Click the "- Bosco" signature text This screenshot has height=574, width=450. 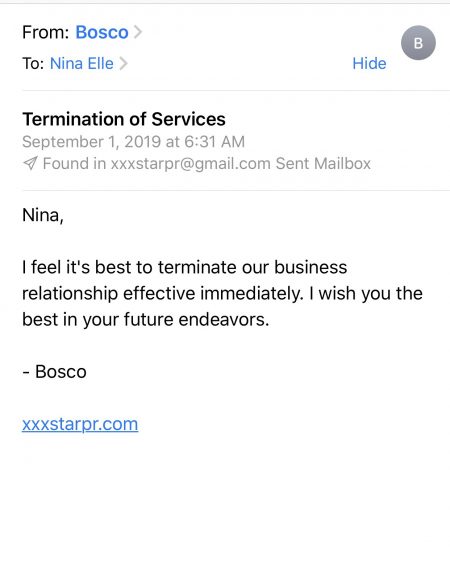pyautogui.click(x=54, y=372)
